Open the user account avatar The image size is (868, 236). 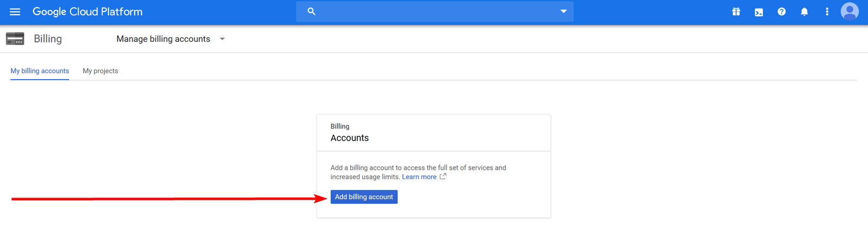pyautogui.click(x=850, y=11)
